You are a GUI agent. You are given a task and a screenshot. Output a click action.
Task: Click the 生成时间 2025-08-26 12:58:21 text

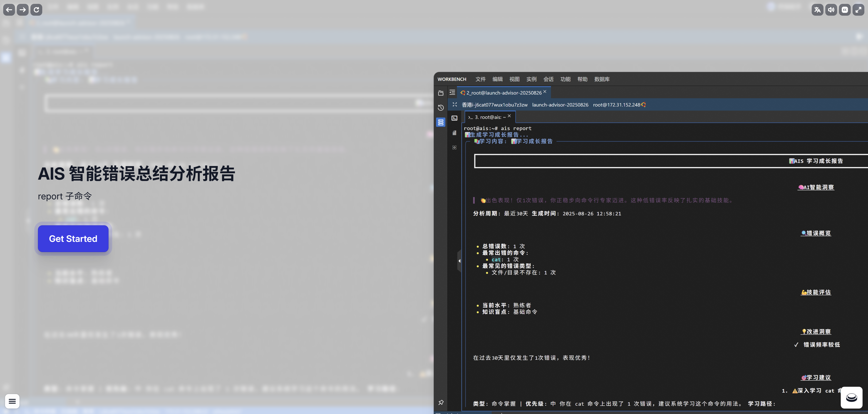[576, 213]
